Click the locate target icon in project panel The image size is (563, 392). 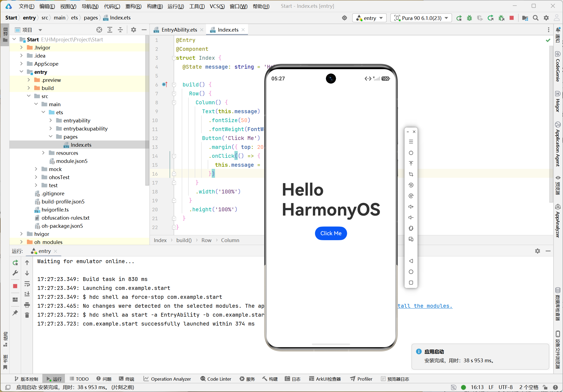(99, 30)
